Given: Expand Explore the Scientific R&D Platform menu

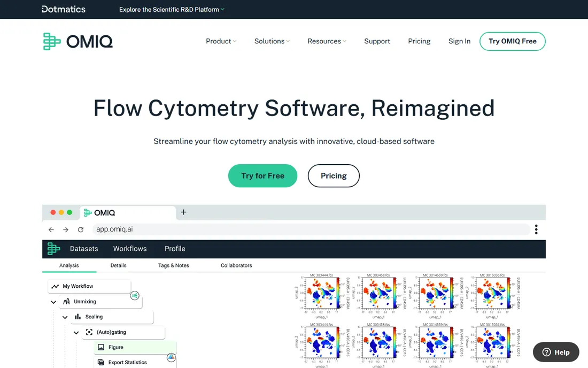Looking at the screenshot, I should pos(172,10).
